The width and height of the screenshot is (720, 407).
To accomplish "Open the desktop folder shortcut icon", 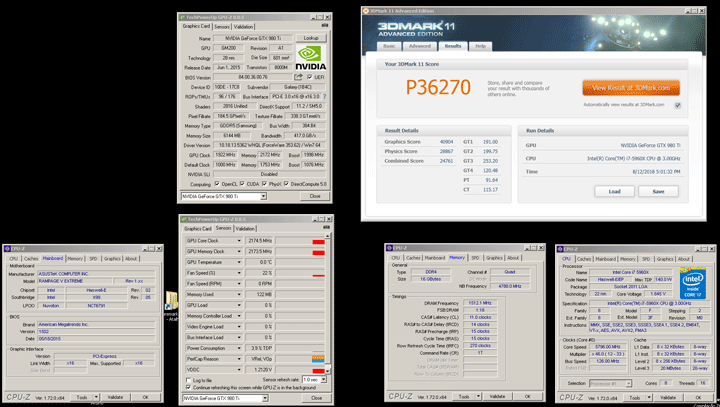I will pos(172,301).
